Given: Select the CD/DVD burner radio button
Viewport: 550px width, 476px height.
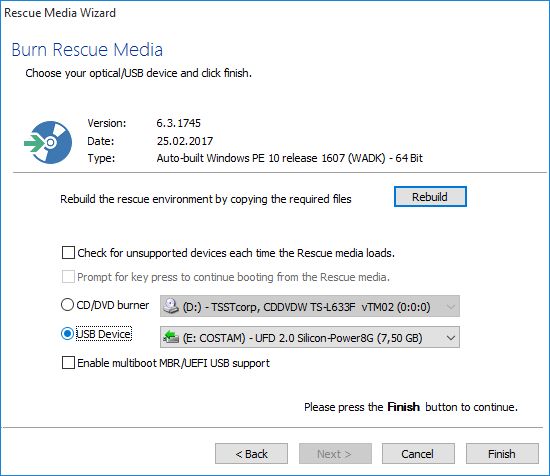Looking at the screenshot, I should pyautogui.click(x=67, y=304).
